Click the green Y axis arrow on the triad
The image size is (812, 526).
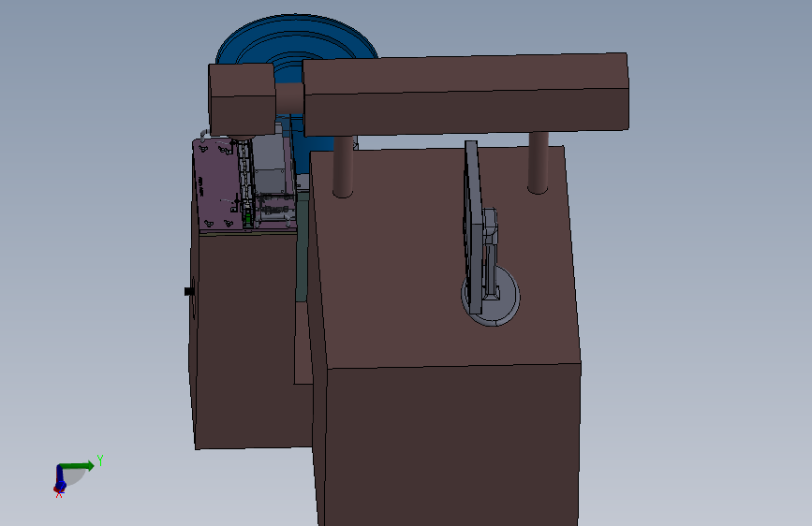[77, 466]
